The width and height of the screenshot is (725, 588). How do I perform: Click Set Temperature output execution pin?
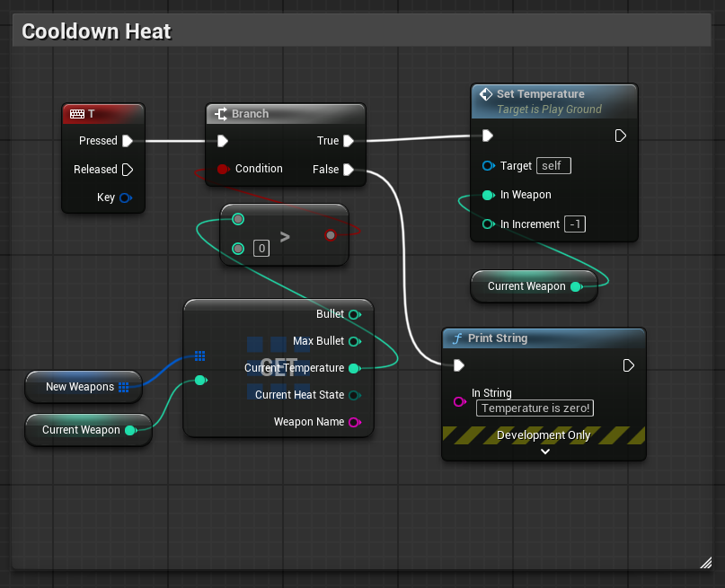click(621, 136)
